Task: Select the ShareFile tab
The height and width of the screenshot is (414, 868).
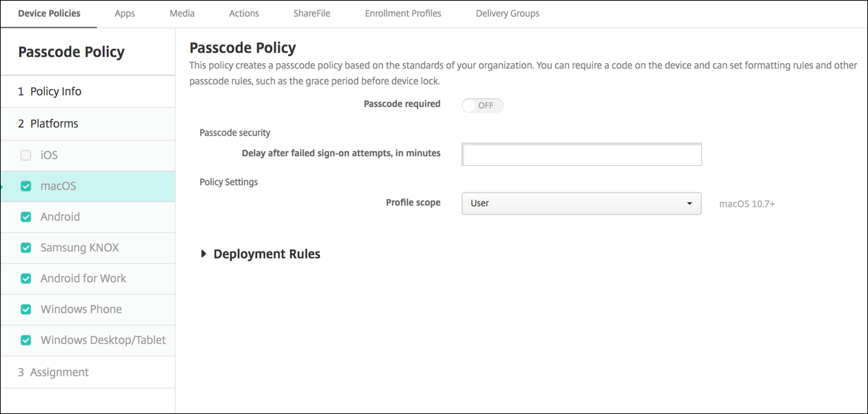Action: tap(312, 14)
